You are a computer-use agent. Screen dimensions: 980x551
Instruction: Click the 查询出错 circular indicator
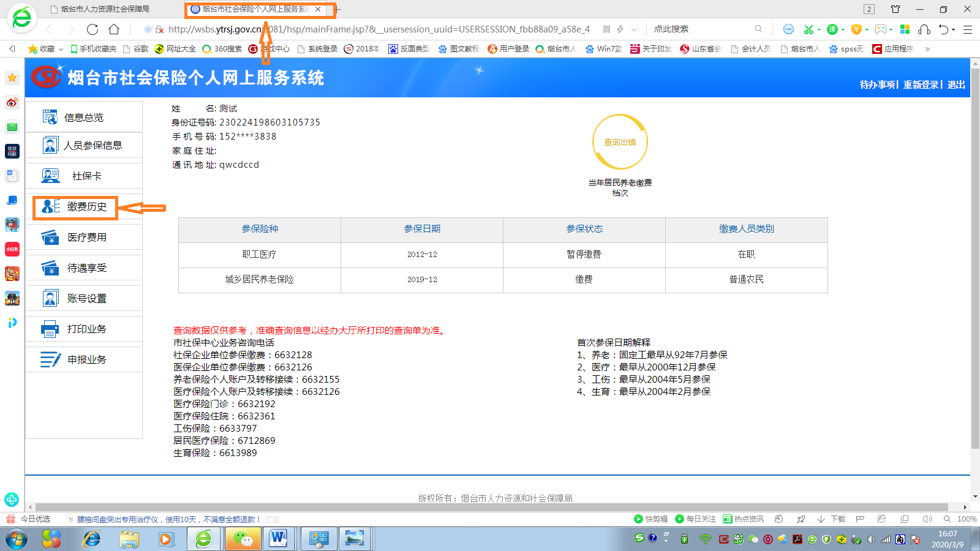(x=620, y=142)
